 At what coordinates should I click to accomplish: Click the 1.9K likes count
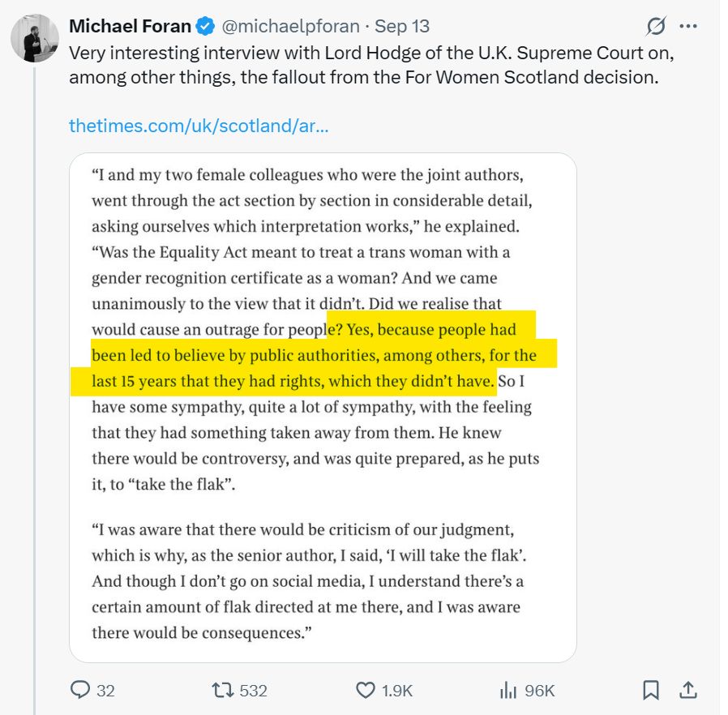tap(397, 690)
